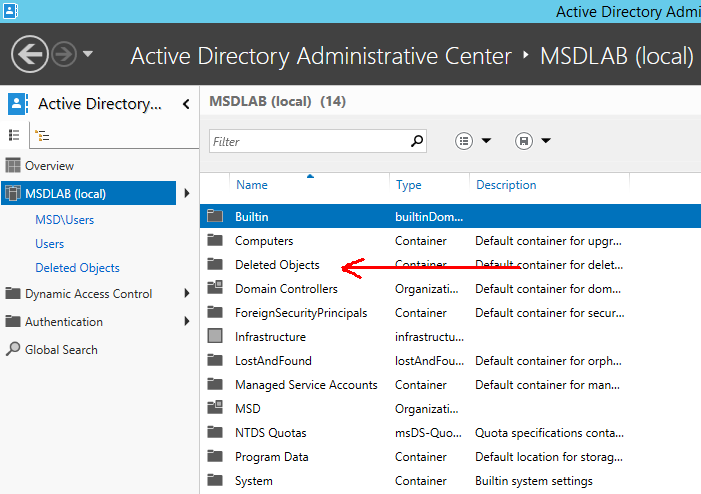Switch navigation pane to list view
Image resolution: width=701 pixels, height=494 pixels.
click(14, 135)
